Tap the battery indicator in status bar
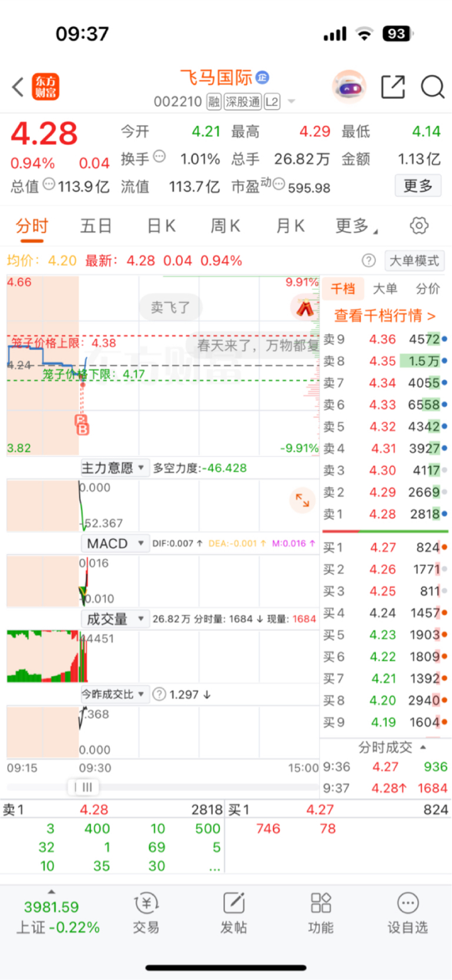Image resolution: width=452 pixels, height=980 pixels. click(398, 34)
